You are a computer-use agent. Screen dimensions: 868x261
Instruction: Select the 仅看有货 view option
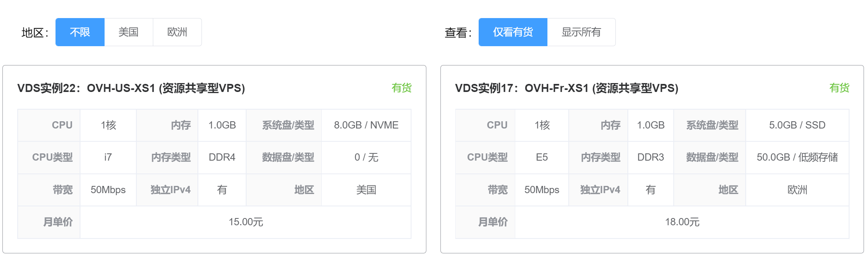(513, 32)
